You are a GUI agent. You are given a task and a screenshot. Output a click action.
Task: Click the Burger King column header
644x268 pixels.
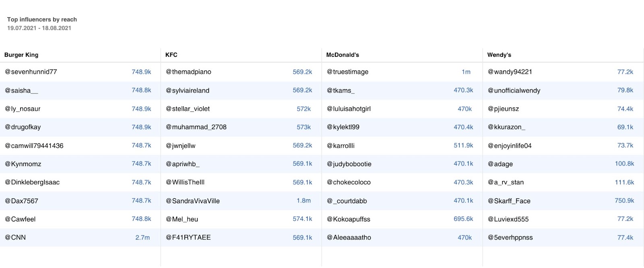coord(21,55)
